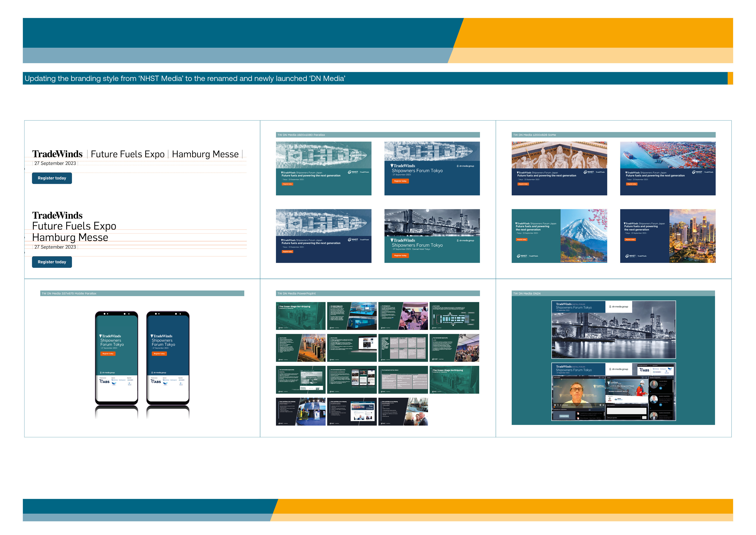Viewport: 756px width, 535px height.
Task: Click dn media group logo on teal phone
Action: (x=107, y=372)
